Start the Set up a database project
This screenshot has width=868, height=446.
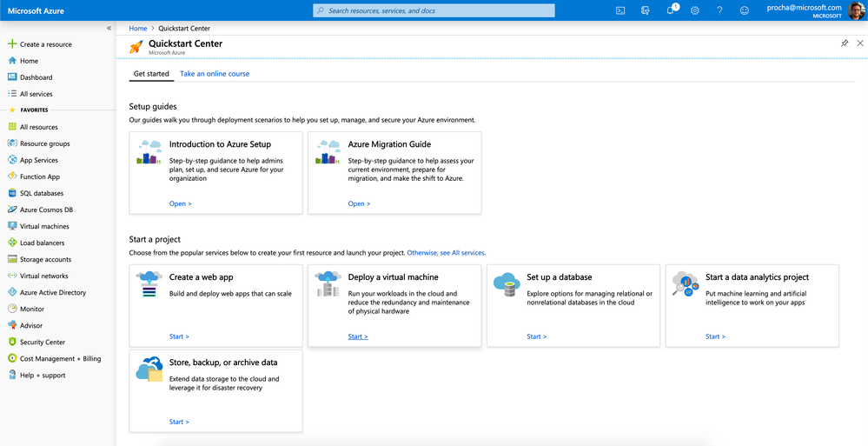(x=537, y=336)
